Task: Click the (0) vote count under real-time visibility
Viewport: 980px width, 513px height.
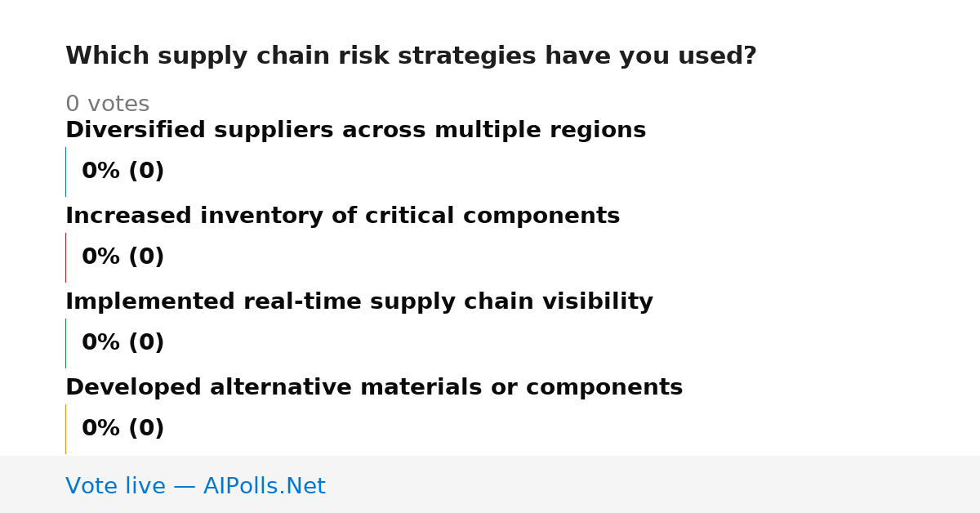Action: (146, 343)
